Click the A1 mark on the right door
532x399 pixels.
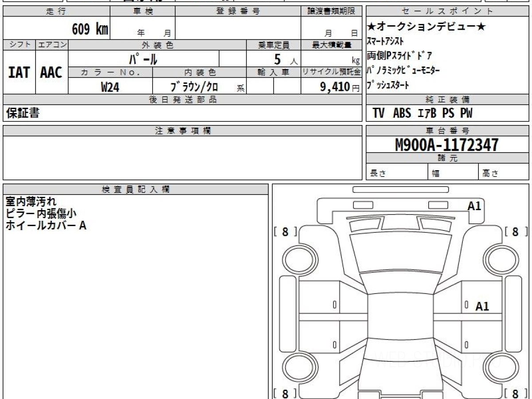pyautogui.click(x=482, y=306)
